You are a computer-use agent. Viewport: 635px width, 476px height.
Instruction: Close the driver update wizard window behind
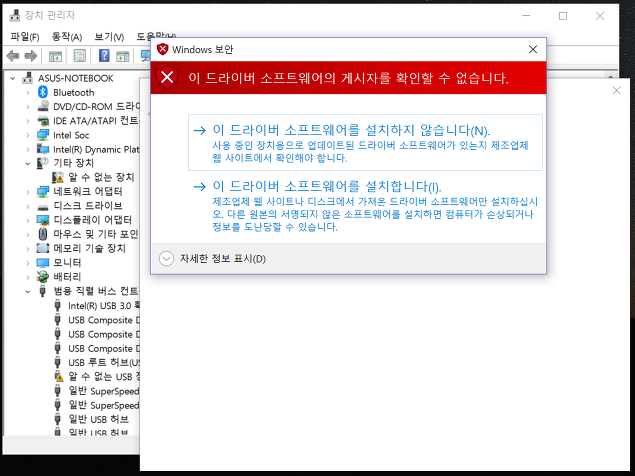coord(616,90)
